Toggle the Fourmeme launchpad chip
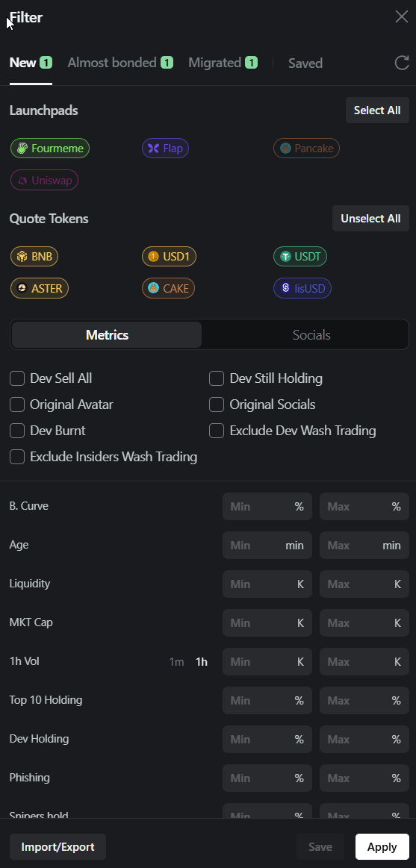 pos(50,149)
